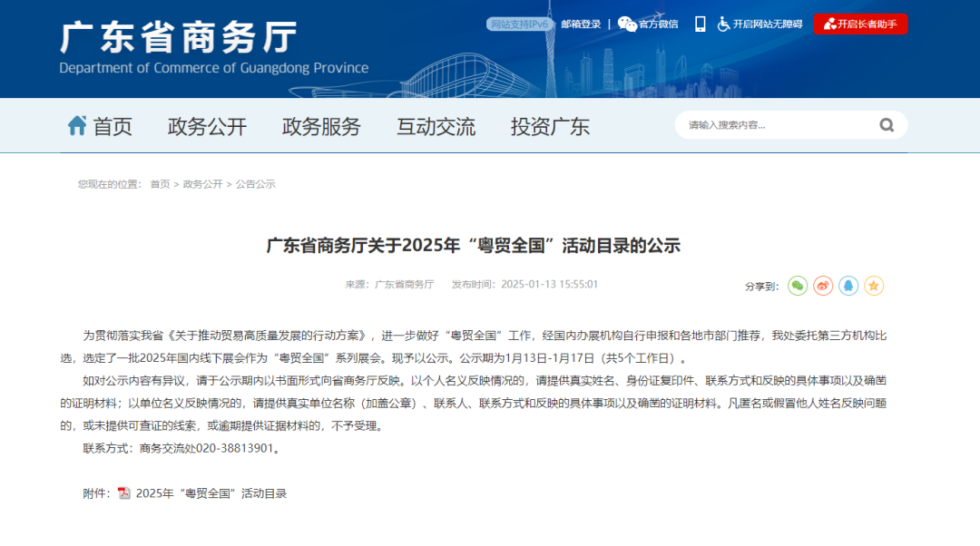Screen dimensions: 980x546
Task: Open the mobile version phone icon
Action: 700,24
